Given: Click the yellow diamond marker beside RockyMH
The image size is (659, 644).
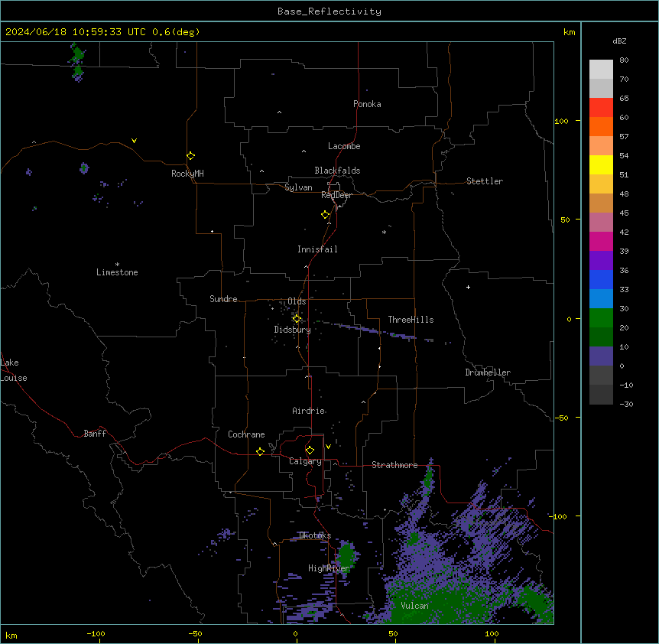Looking at the screenshot, I should click(190, 156).
